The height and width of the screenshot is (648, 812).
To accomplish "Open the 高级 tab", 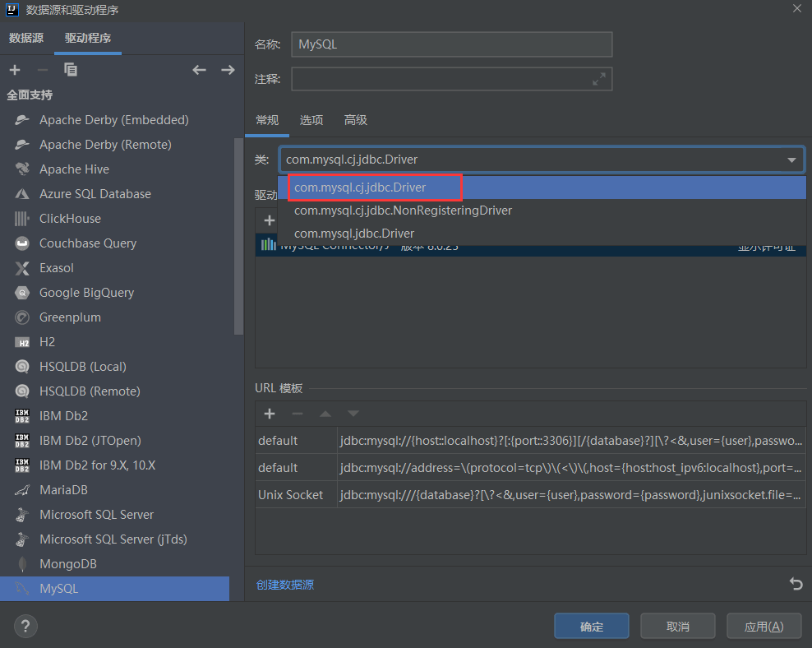I will [355, 119].
